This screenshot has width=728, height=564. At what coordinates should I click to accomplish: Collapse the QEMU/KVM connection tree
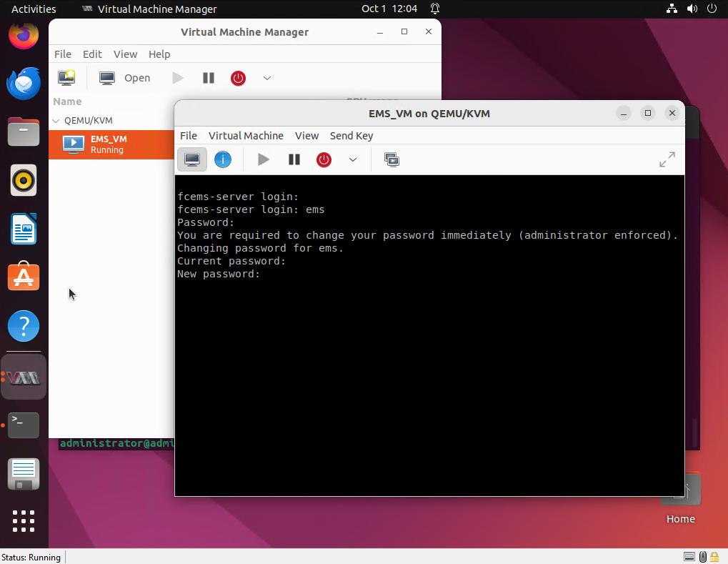pyautogui.click(x=56, y=121)
